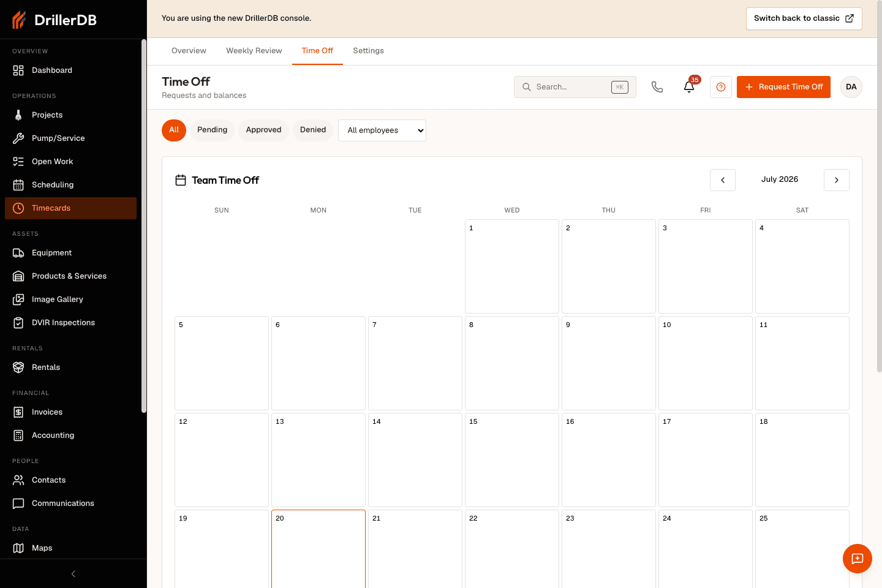Open Rentals in sidebar
882x588 pixels.
(x=70, y=367)
